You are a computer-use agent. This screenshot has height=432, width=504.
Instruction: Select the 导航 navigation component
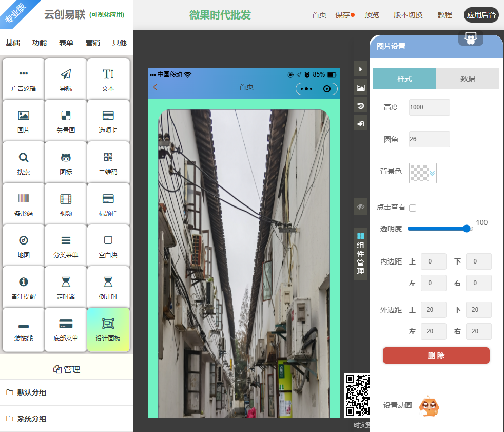coord(66,79)
